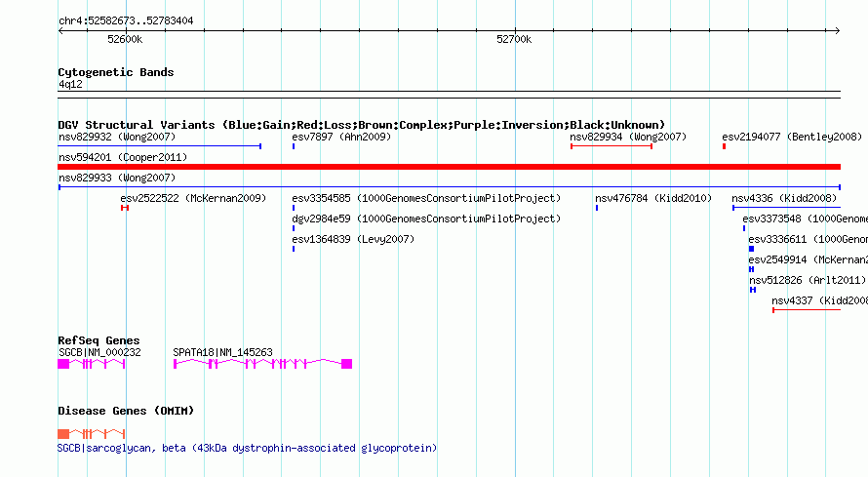The image size is (868, 477).
Task: Open the esv2549914 variant label
Action: 808,259
